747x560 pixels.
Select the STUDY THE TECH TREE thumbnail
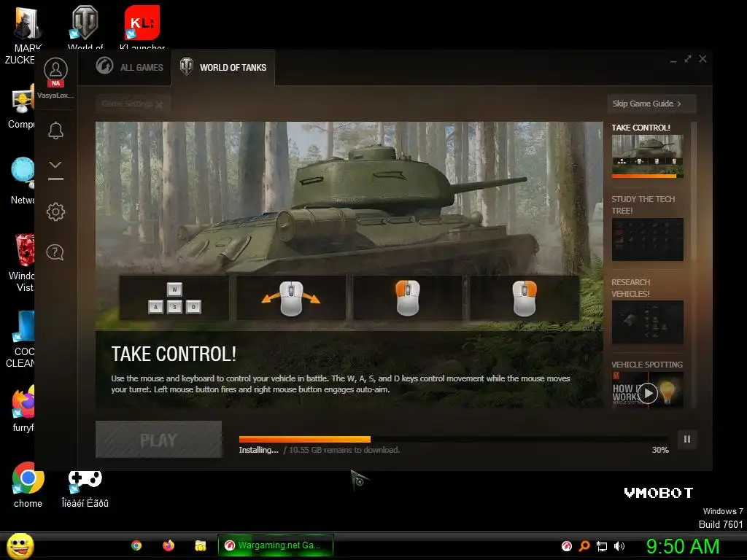[x=648, y=239]
